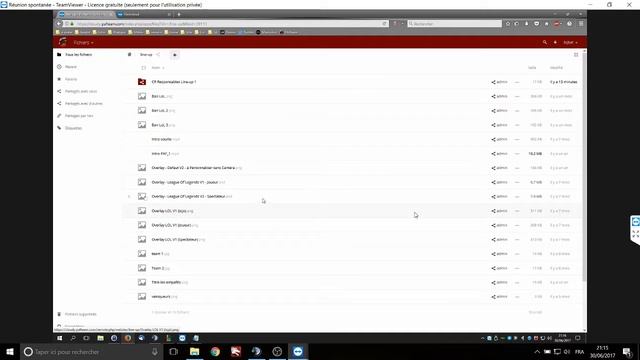Toggle the grid view button
Screen dimensions: 640x360
point(576,55)
